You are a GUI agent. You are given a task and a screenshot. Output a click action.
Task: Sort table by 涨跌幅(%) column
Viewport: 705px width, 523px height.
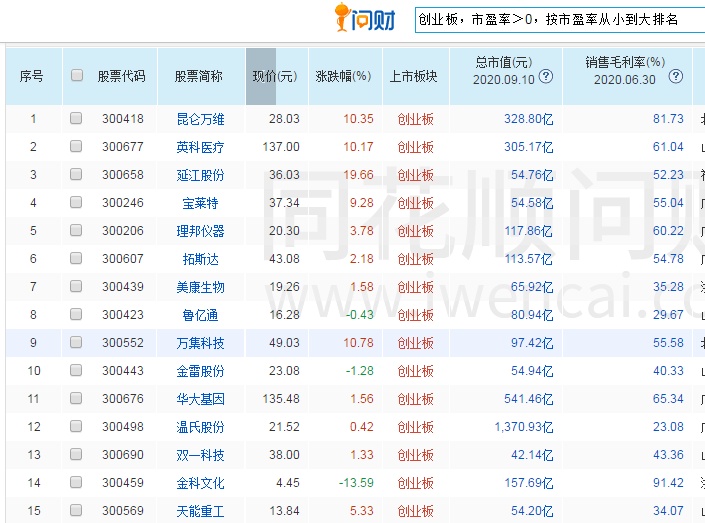tap(343, 76)
